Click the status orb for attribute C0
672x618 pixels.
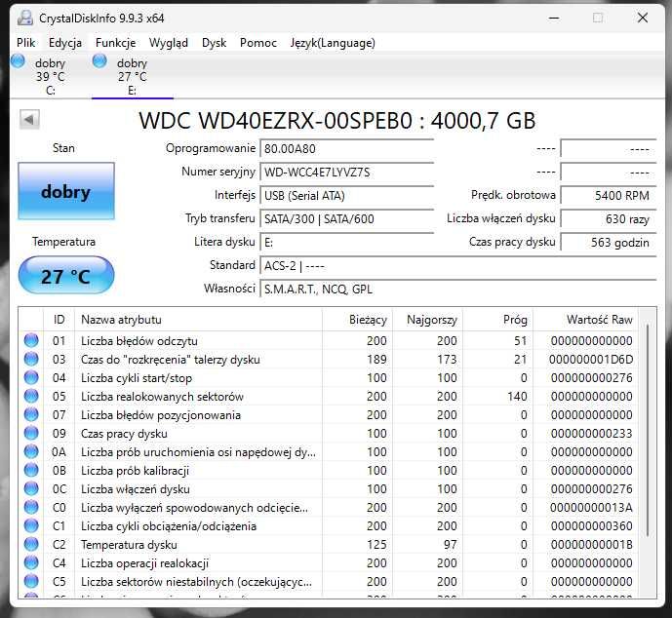[x=31, y=507]
